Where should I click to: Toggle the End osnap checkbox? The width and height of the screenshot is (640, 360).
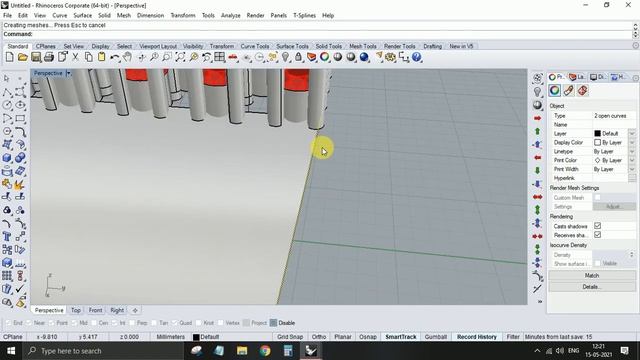pos(8,323)
